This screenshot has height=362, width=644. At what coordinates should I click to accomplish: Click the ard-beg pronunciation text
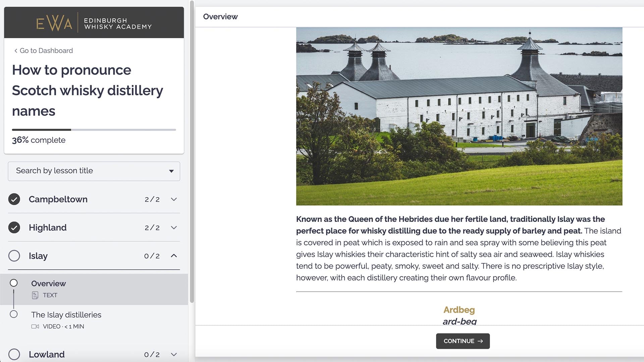click(460, 321)
